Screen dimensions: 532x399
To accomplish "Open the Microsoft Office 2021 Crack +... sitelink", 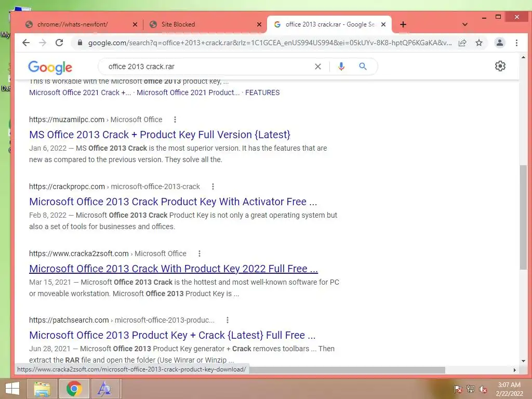I will (x=79, y=92).
